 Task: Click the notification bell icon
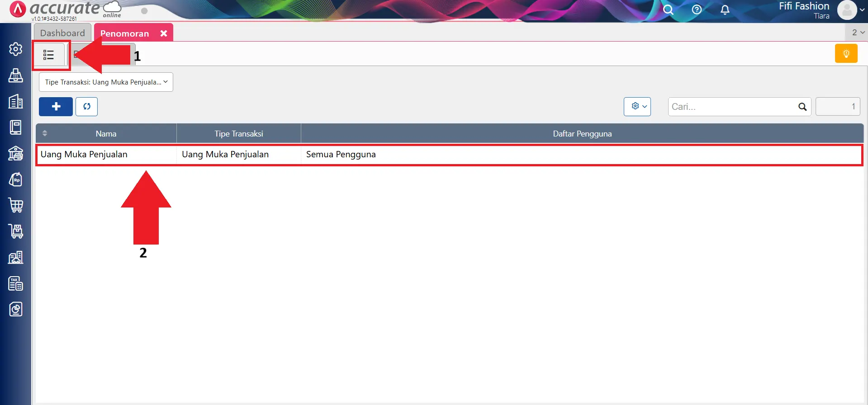(725, 10)
